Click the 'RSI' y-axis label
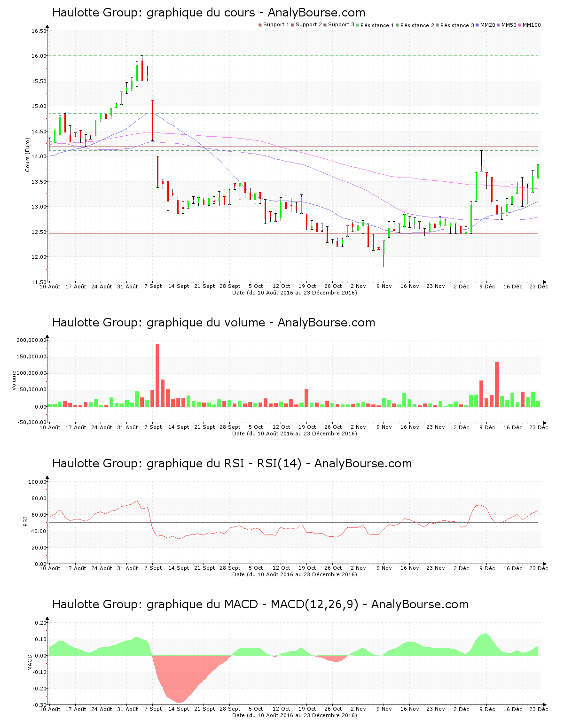564x728 pixels. (25, 521)
